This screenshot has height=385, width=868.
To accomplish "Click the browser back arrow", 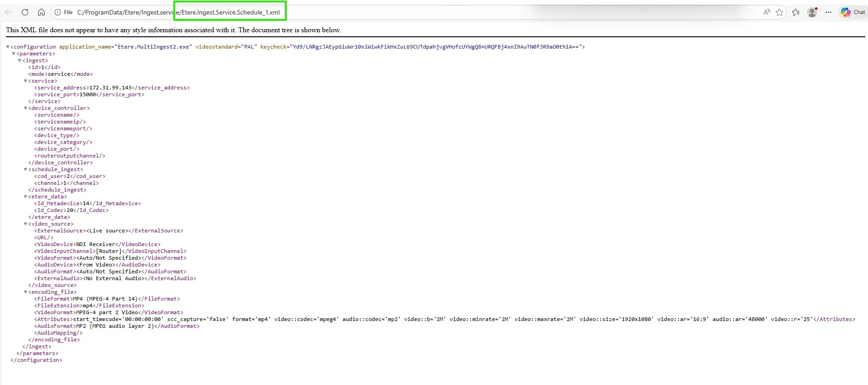I will (9, 12).
